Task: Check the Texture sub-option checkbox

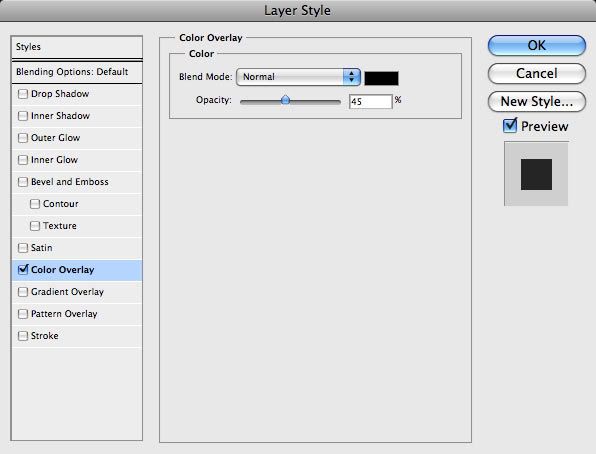Action: [35, 226]
